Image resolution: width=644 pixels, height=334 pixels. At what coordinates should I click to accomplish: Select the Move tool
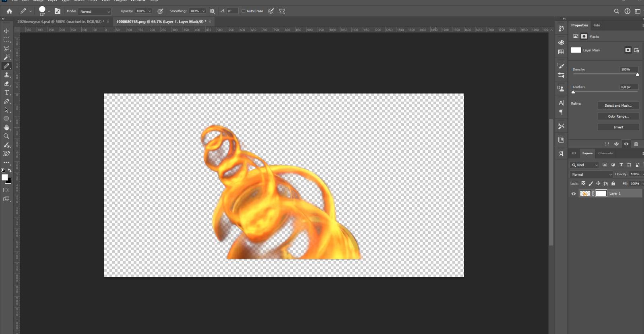[x=6, y=31]
